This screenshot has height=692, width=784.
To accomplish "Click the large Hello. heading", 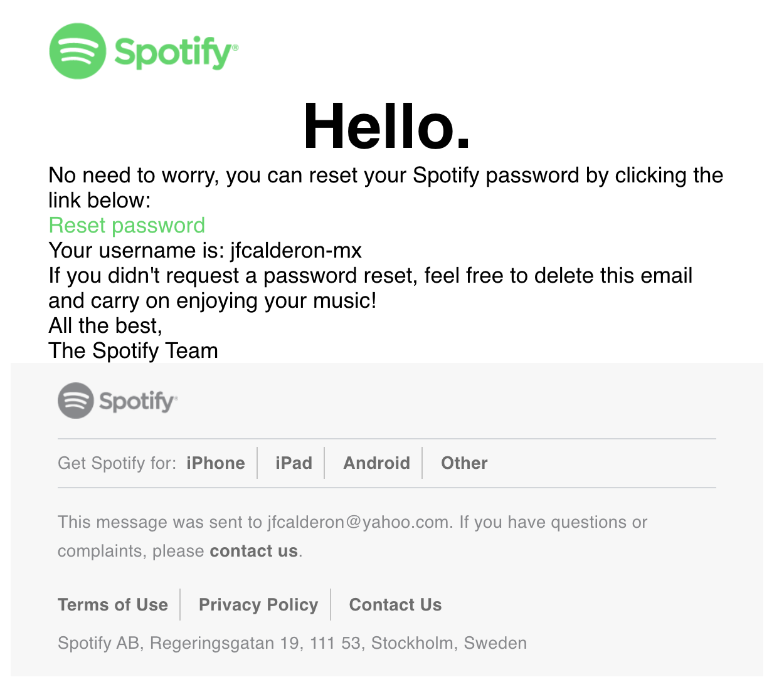I will 387,127.
